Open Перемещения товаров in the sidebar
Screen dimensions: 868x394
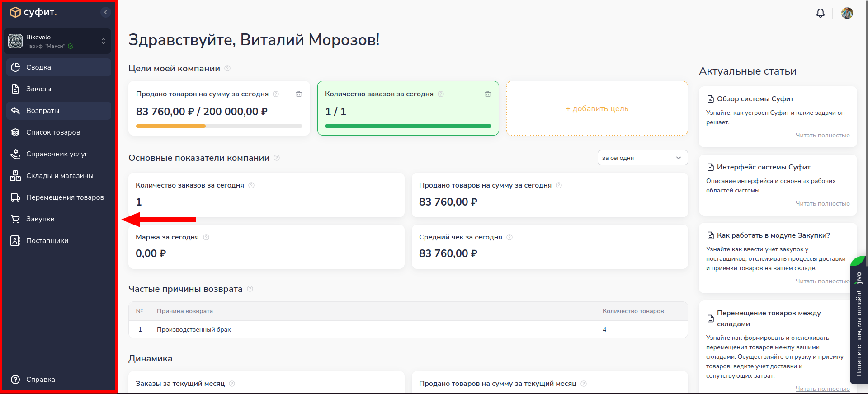[59, 197]
